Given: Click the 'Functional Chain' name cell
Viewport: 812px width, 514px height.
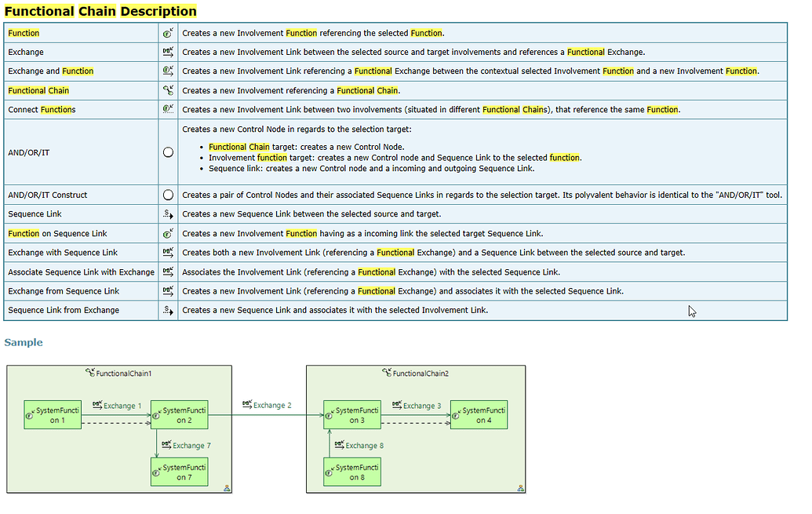Looking at the screenshot, I should pos(81,90).
